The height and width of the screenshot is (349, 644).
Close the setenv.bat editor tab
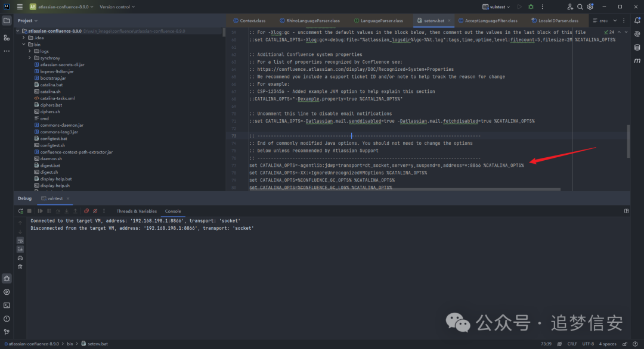click(x=449, y=20)
